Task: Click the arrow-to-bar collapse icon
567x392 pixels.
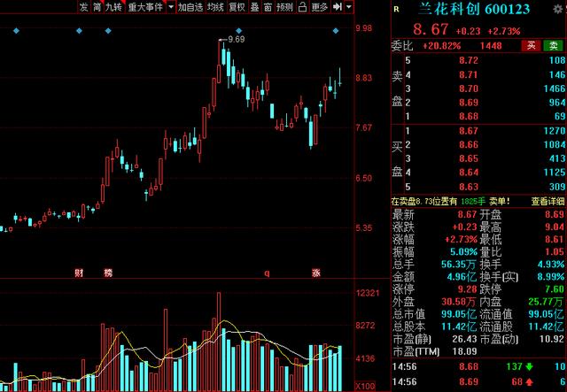Action: 337,7
